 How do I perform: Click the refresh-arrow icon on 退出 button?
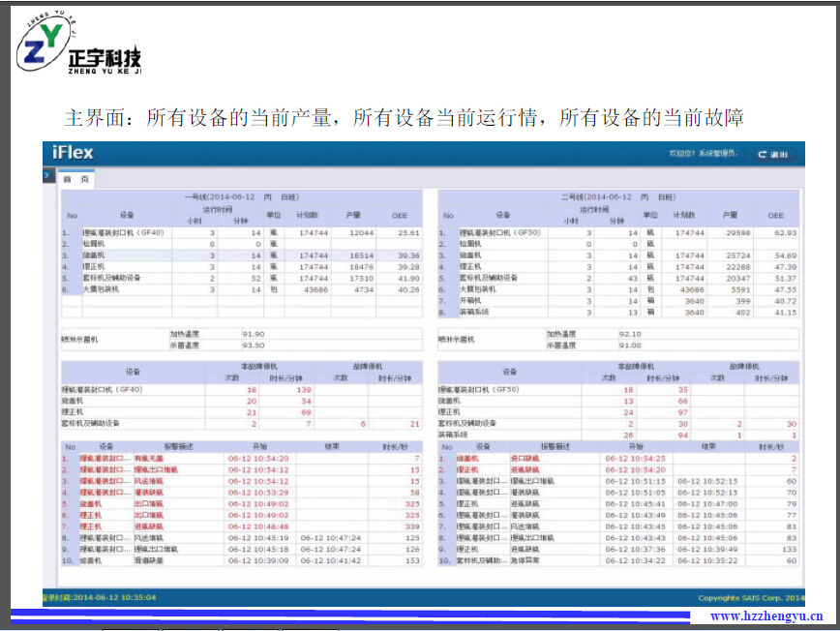click(762, 154)
